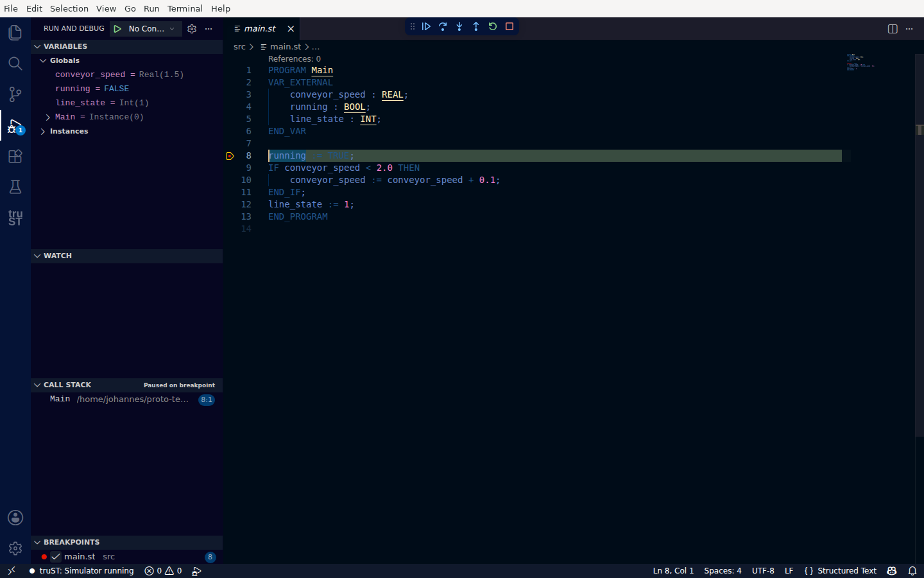
Task: Restart the debug session
Action: (493, 26)
